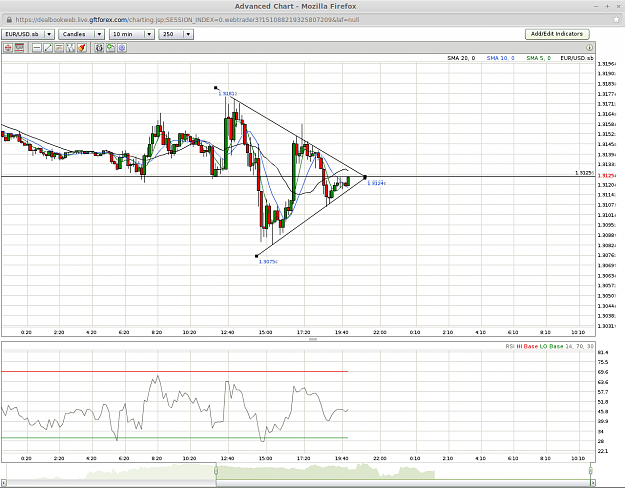Click the blue settings gear icon
Screen dimensions: 625x488
(x=122, y=48)
